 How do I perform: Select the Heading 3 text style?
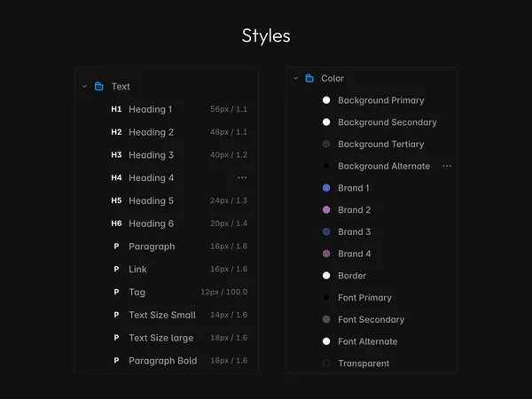point(151,155)
